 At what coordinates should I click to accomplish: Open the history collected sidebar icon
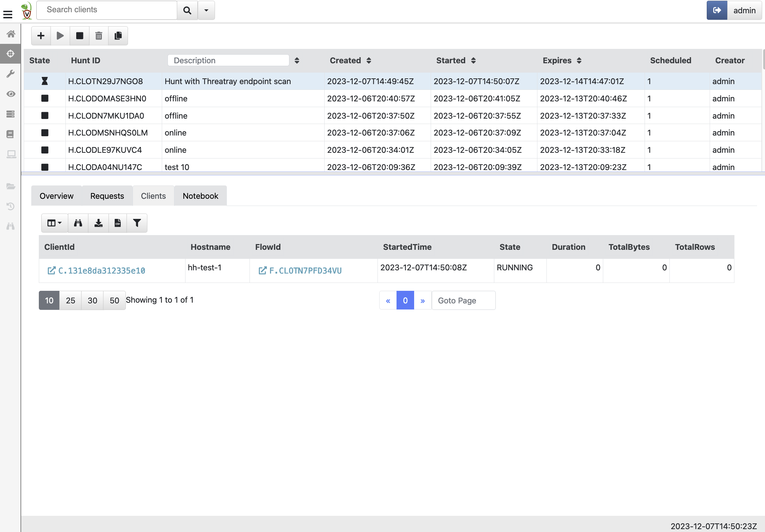pyautogui.click(x=11, y=206)
